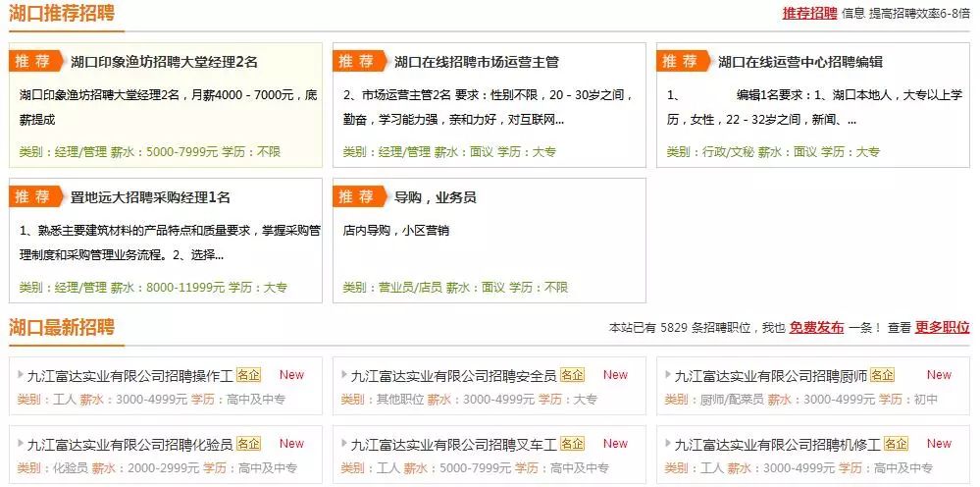This screenshot has height=487, width=980.
Task: Click the arrow bullet before 招聘机修工 listing
Action: pyautogui.click(x=668, y=443)
